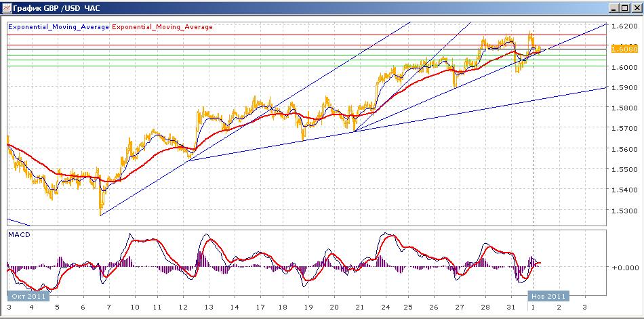Click date label 13 on the time axis
The width and height of the screenshot is (644, 319).
tap(209, 307)
